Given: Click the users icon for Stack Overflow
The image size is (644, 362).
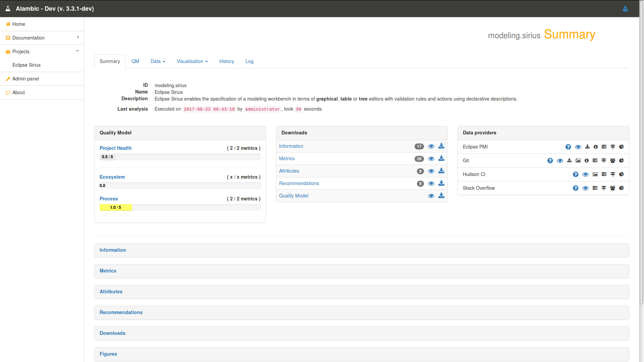Looking at the screenshot, I should point(613,188).
